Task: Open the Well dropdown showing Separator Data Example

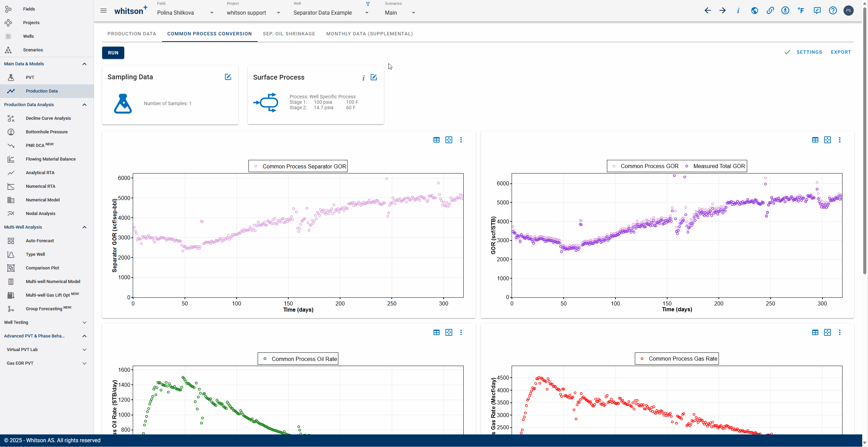Action: 331,13
